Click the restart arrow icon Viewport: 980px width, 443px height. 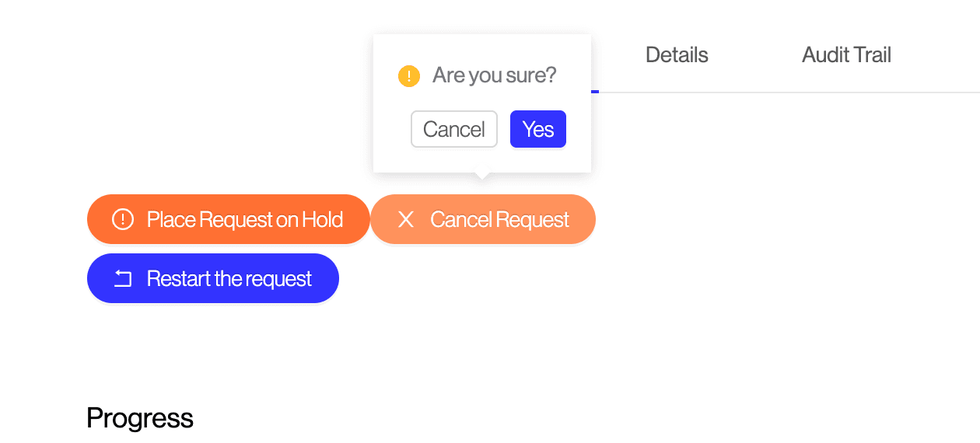[x=123, y=279]
